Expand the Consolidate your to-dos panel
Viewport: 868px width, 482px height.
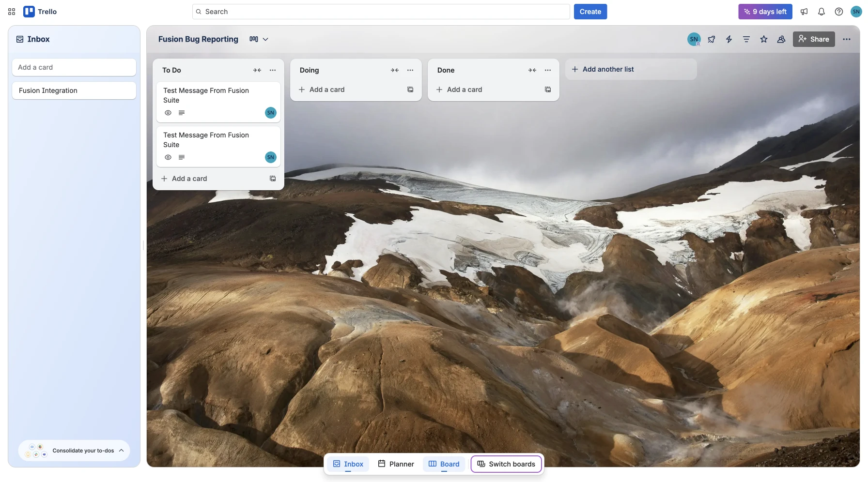pos(122,451)
